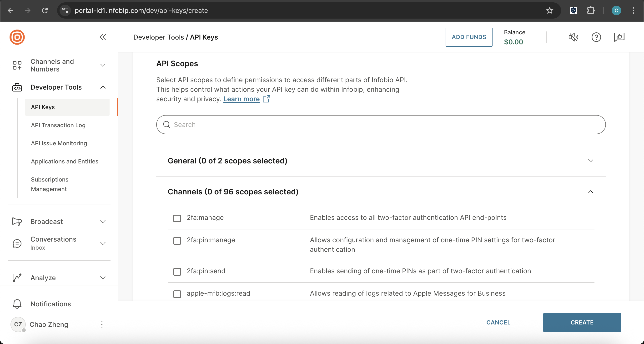Click the external link icon beside Learn more

(x=267, y=99)
